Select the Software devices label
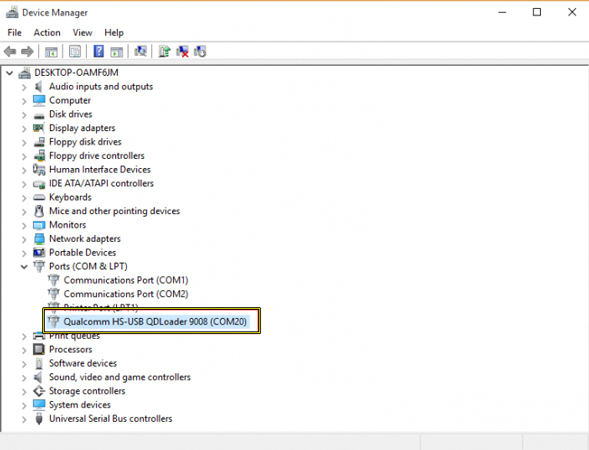589x450 pixels. (83, 363)
